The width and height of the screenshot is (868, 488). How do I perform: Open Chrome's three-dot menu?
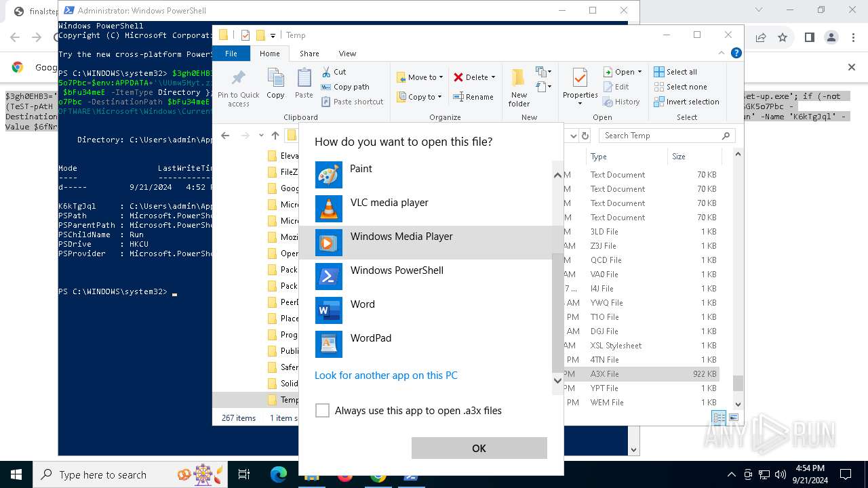coord(854,37)
